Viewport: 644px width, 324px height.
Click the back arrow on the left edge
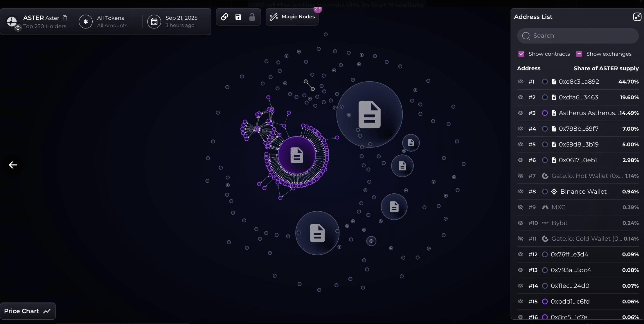coord(13,165)
